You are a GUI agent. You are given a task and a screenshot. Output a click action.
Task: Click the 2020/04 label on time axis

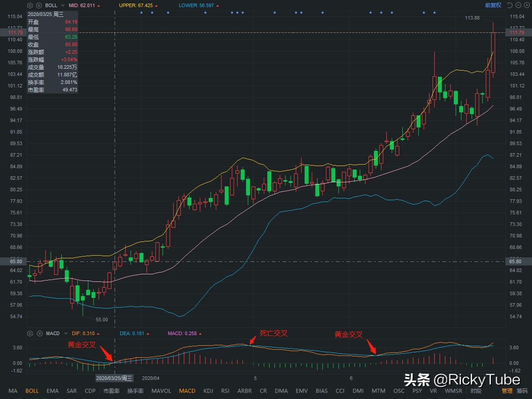[151, 378]
